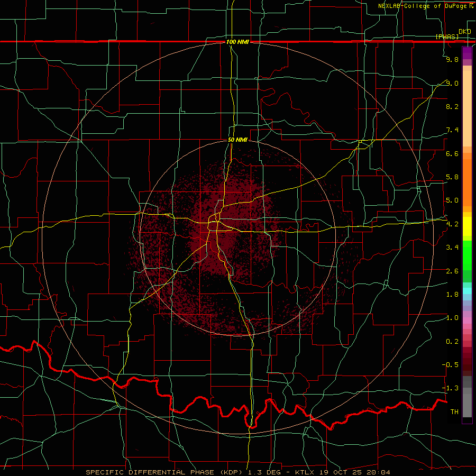Click the 50 NMI range ring label
Image resolution: width=476 pixels, height=476 pixels.
[x=237, y=140]
